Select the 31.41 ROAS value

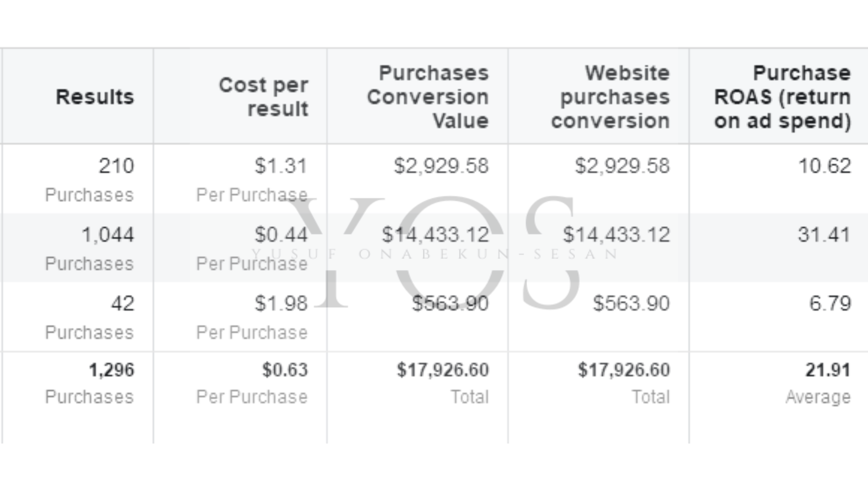(824, 235)
